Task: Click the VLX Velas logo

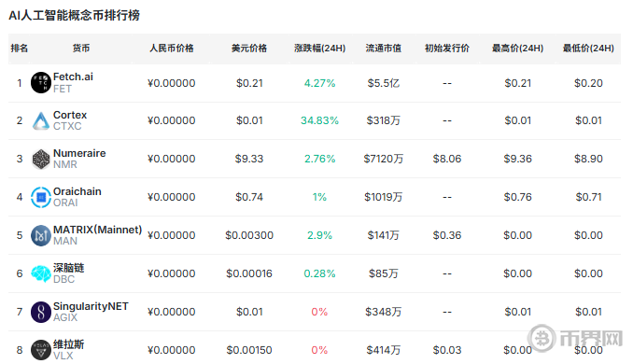Action: 41,350
